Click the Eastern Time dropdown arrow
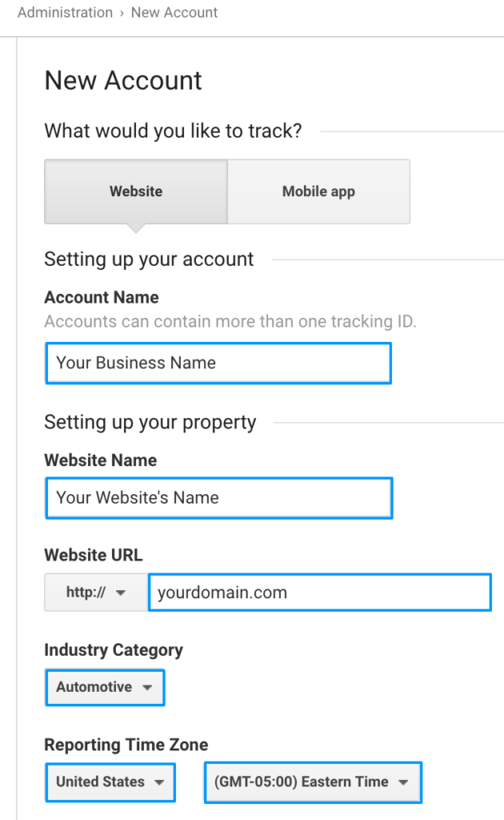 403,782
